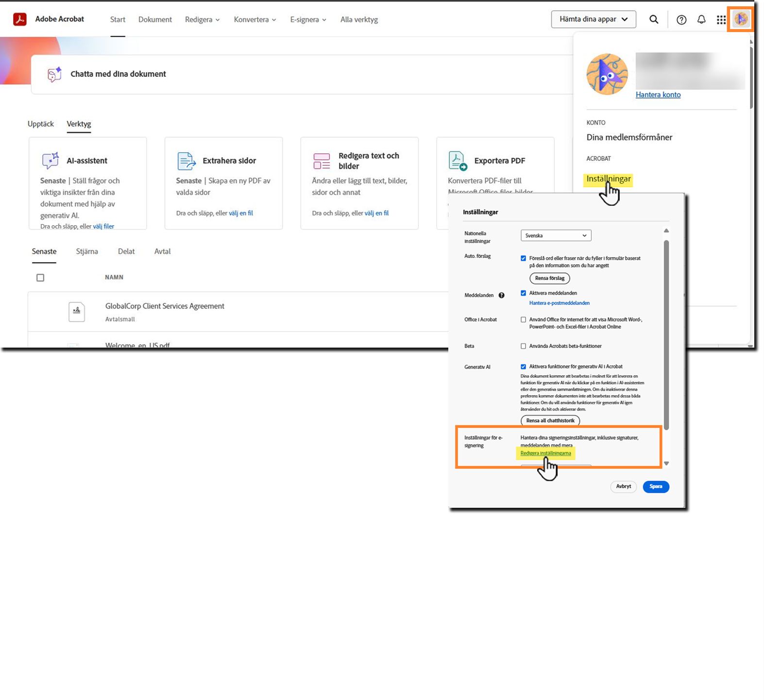This screenshot has width=764, height=700.
Task: Click settings dialog scroll down arrow
Action: pyautogui.click(x=666, y=464)
